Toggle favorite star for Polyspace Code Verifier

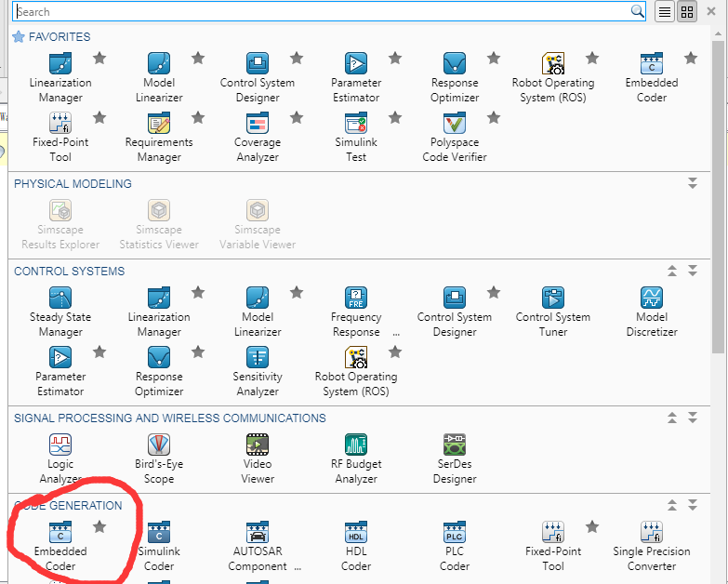pos(494,117)
